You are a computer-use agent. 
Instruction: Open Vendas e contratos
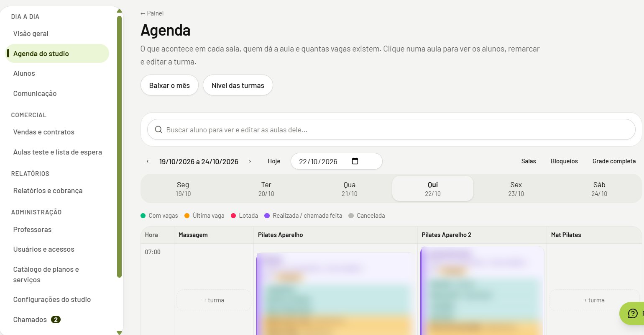click(57, 132)
